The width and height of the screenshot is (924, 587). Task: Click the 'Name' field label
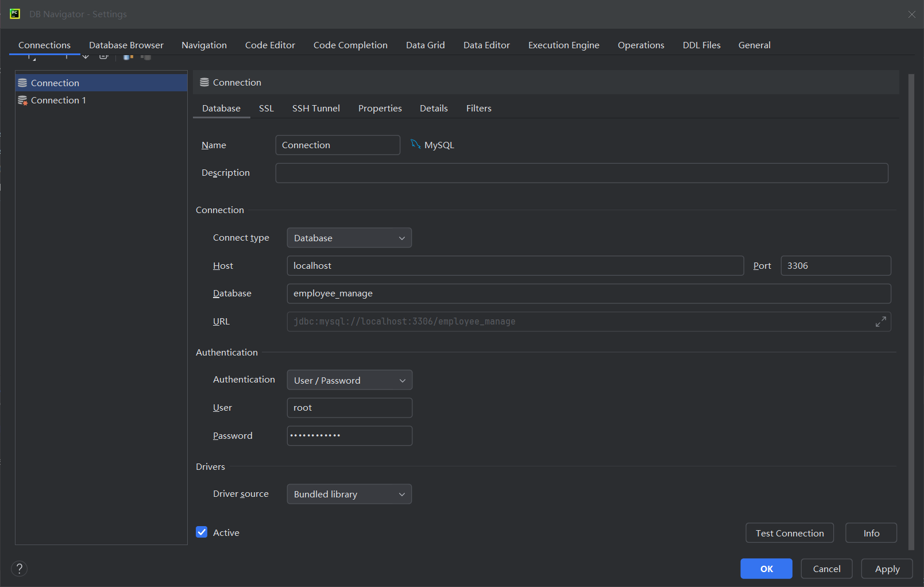point(214,145)
